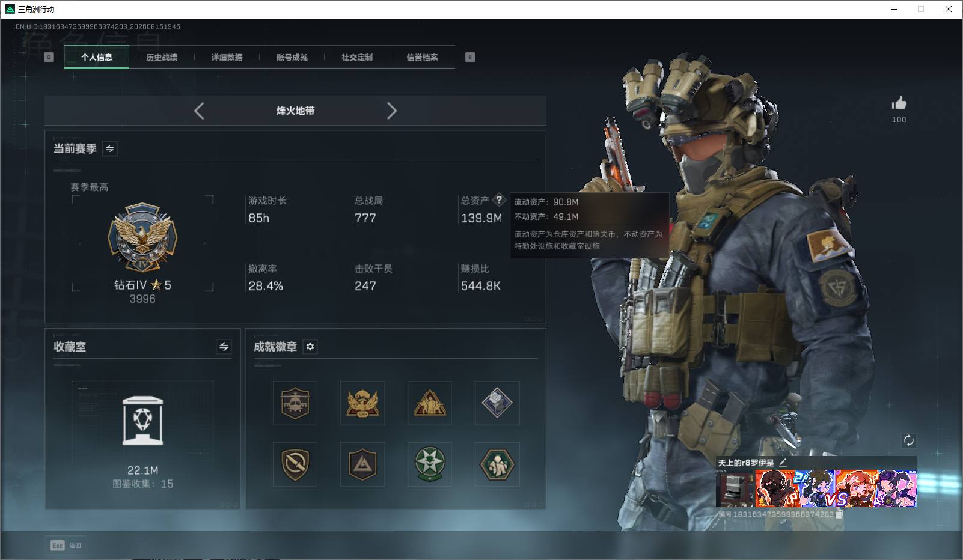963x560 pixels.
Task: Click the Q key previous-tab icon
Action: tap(49, 57)
